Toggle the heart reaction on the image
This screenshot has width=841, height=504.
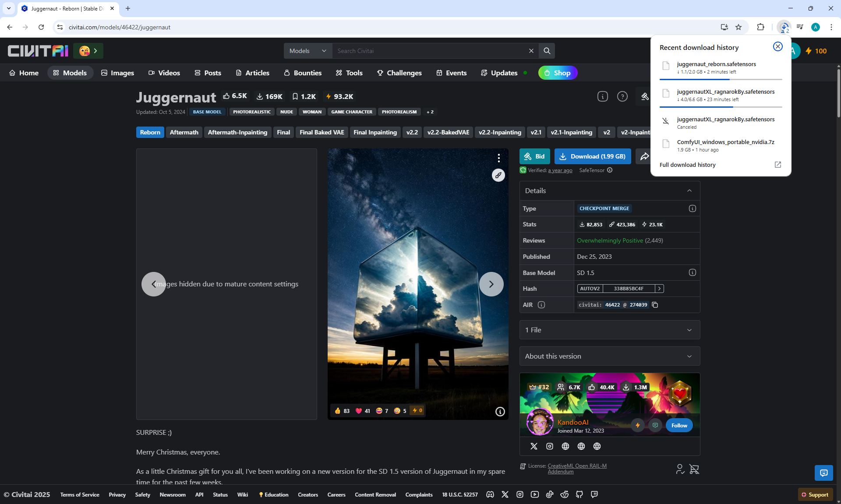363,411
